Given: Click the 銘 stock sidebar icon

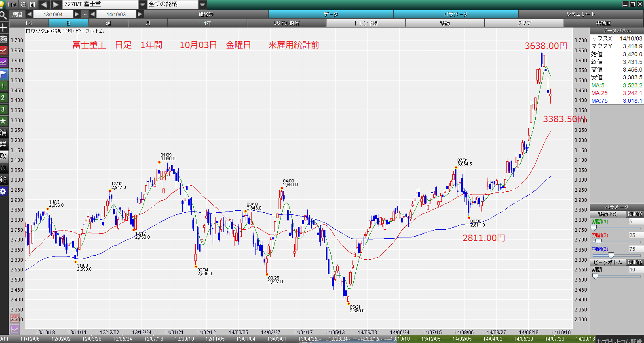Looking at the screenshot, I should [4, 180].
